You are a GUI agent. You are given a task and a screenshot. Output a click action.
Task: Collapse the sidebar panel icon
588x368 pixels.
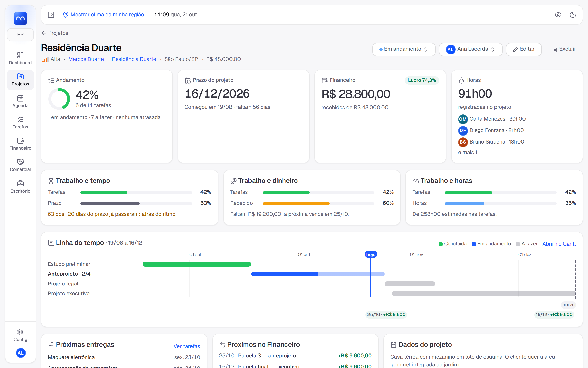click(51, 15)
